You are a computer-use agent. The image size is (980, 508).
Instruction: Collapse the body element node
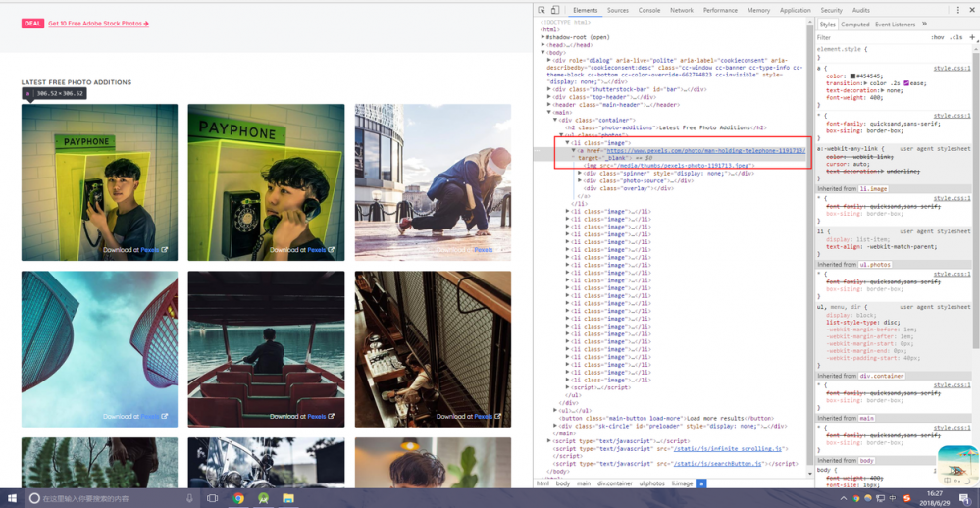(x=543, y=53)
